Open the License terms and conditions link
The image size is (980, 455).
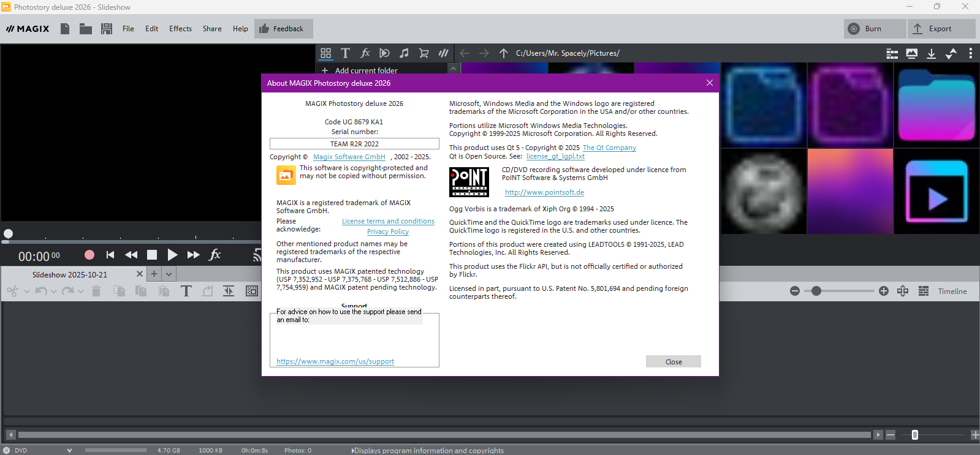tap(388, 221)
